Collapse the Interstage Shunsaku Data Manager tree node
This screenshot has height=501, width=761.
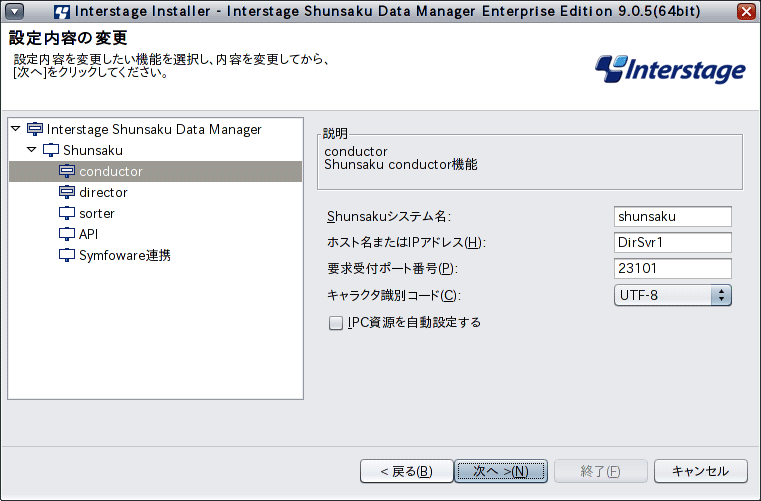click(x=16, y=129)
